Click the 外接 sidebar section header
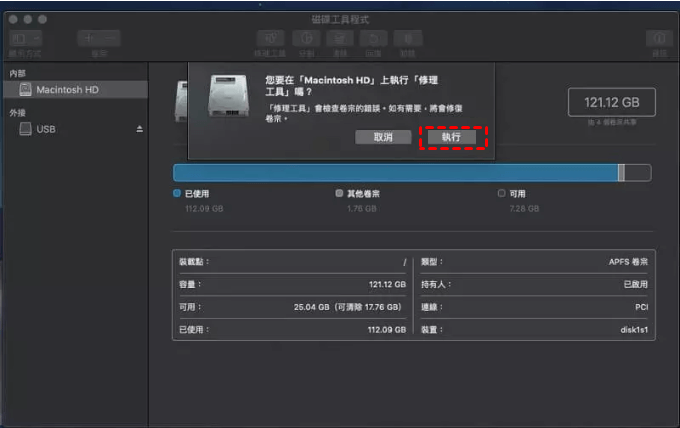Viewport: 680px width, 428px height. pyautogui.click(x=17, y=113)
